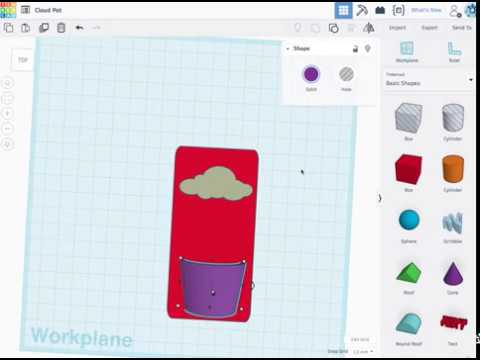The height and width of the screenshot is (360, 480).
Task: Click the Show All lightbulb icon
Action: (x=298, y=28)
